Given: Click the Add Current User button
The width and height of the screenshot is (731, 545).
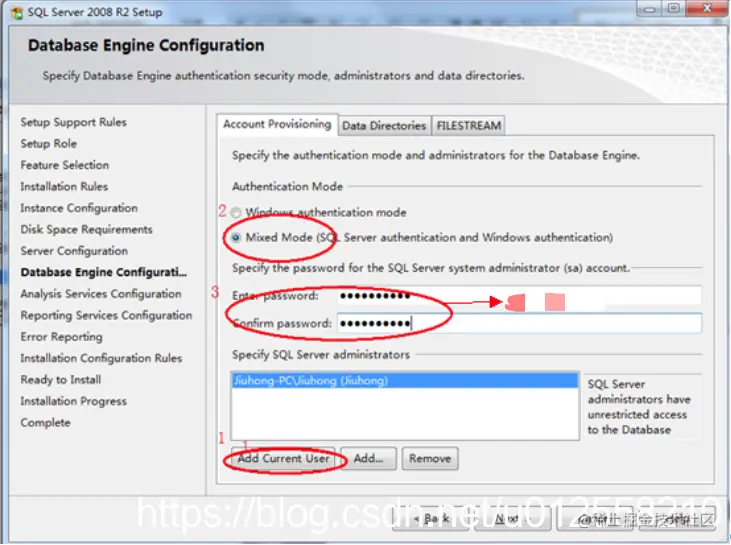Looking at the screenshot, I should pos(283,459).
